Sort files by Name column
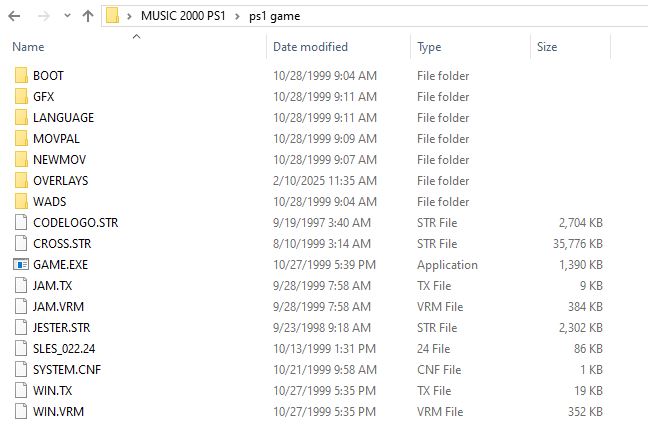This screenshot has height=436, width=648. pos(29,47)
